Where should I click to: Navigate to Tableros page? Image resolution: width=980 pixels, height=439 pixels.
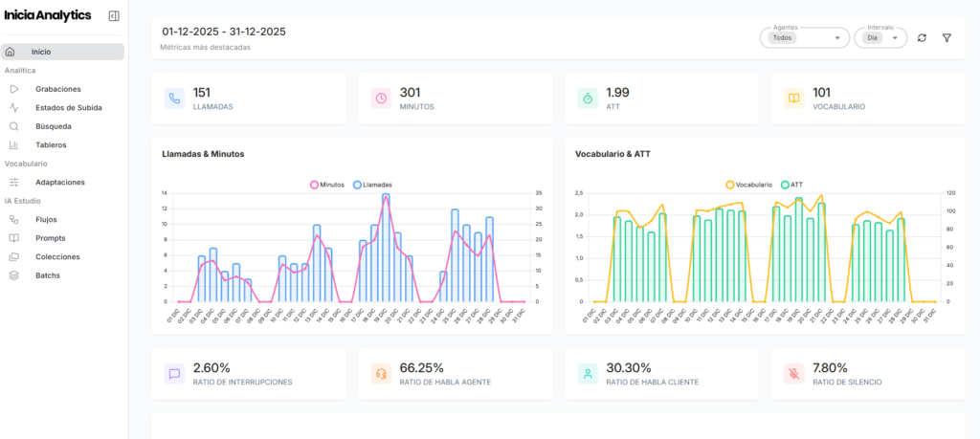(51, 144)
